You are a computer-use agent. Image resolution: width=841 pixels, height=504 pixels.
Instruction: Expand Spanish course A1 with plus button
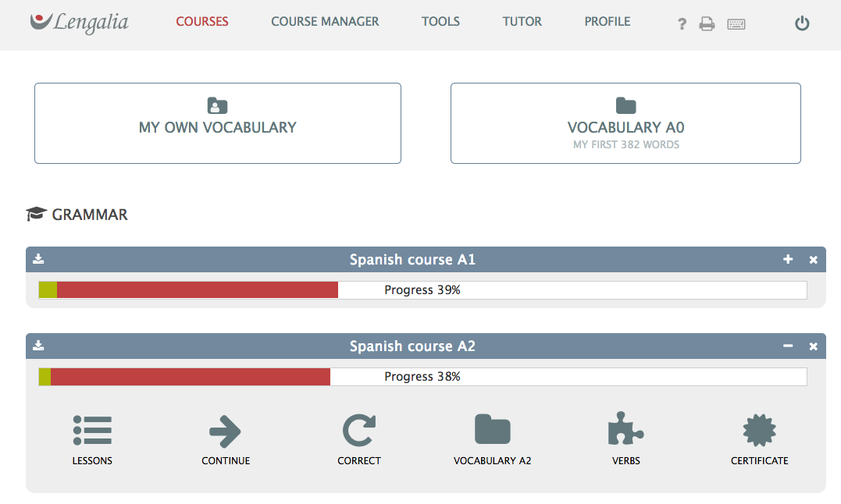788,259
